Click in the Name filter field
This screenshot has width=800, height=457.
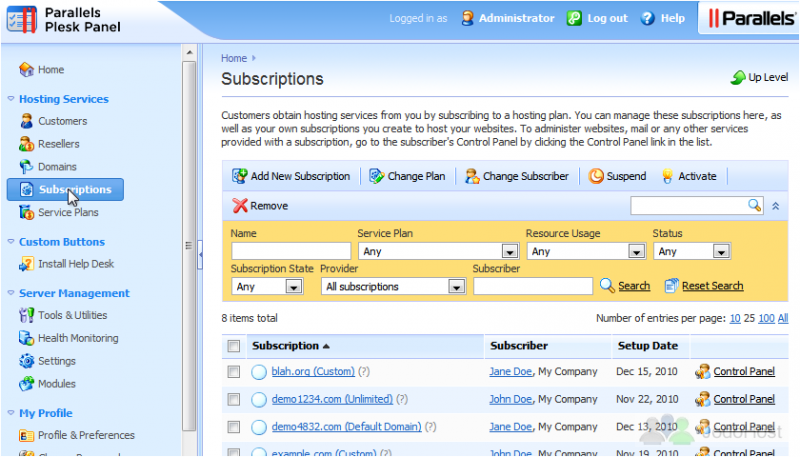291,251
